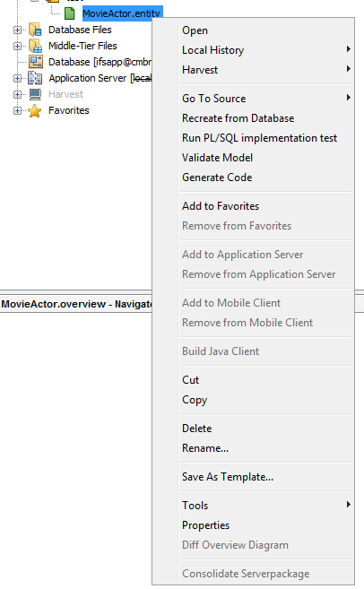Open the Local History submenu
Viewport: 364px width, 589px height.
tap(266, 50)
